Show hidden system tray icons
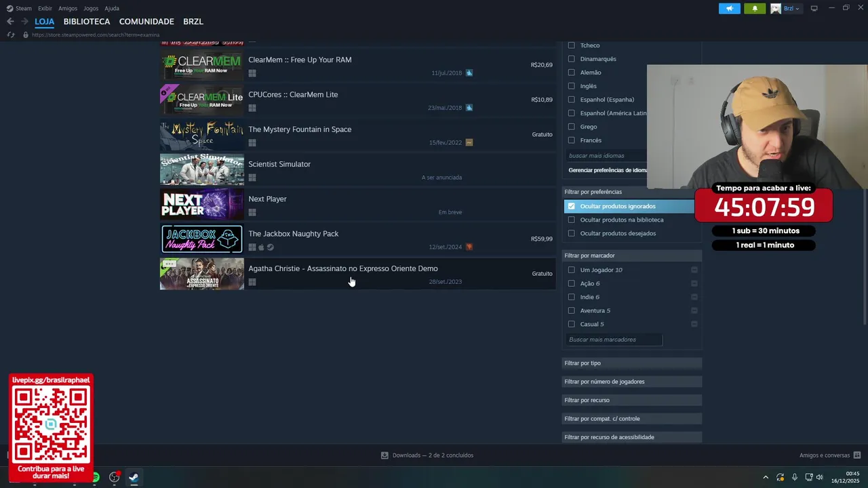This screenshot has width=868, height=488. (x=766, y=477)
